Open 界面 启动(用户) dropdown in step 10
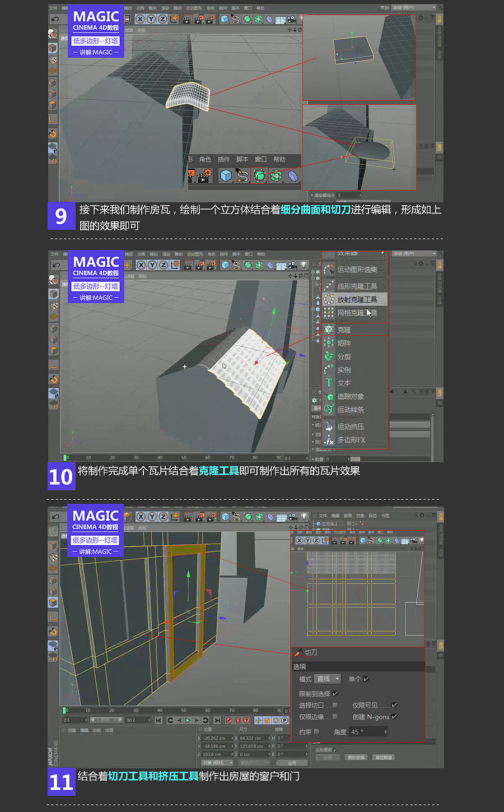Image resolution: width=504 pixels, height=812 pixels. click(414, 253)
